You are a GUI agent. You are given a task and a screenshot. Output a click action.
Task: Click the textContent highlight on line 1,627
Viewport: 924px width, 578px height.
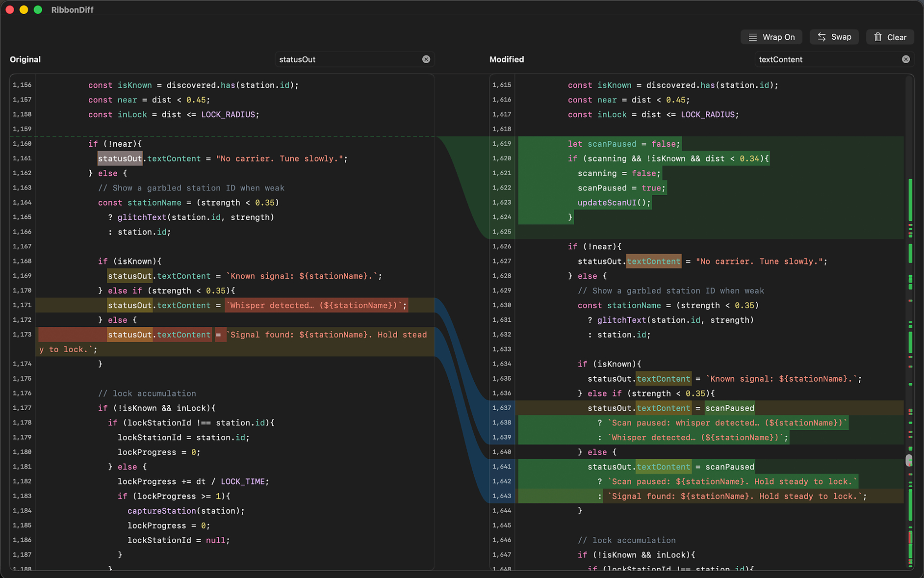tap(653, 261)
